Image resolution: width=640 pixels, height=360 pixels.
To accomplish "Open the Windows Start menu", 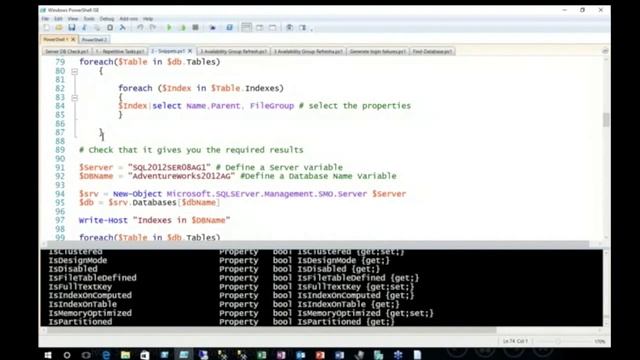I will 48,355.
